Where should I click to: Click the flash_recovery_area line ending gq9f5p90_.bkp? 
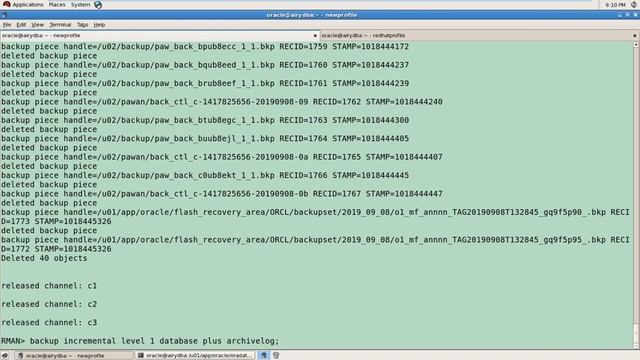tap(315, 212)
